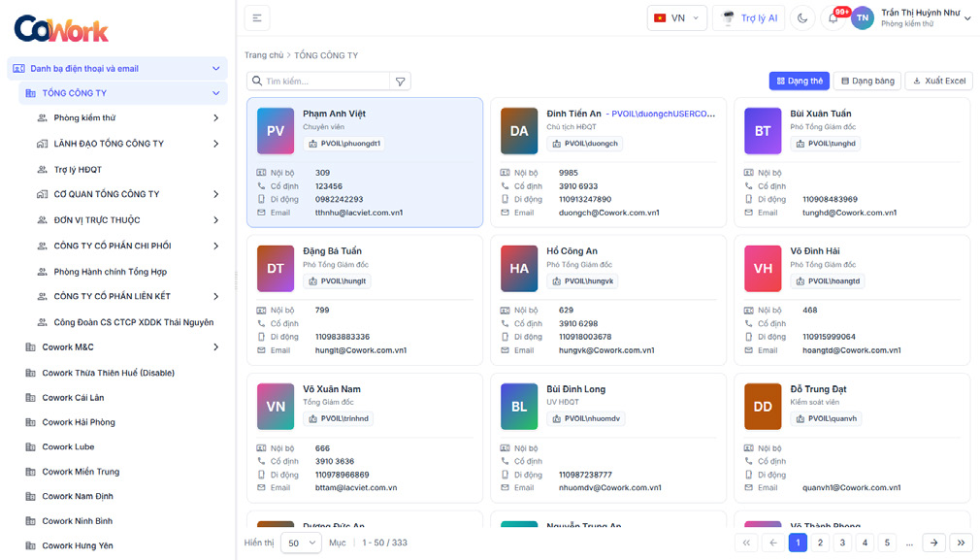Expand CƠ QUAN TỔNG CÔNG TY chevron
Viewport: 980px width, 560px height.
[x=215, y=194]
